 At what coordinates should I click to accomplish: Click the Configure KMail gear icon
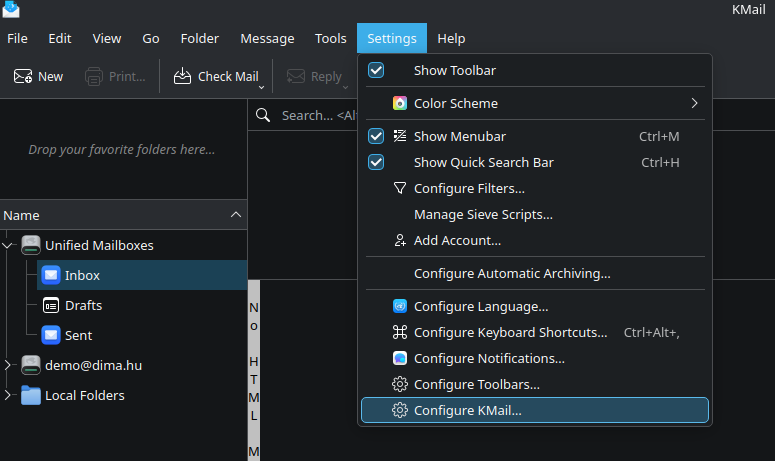point(399,410)
